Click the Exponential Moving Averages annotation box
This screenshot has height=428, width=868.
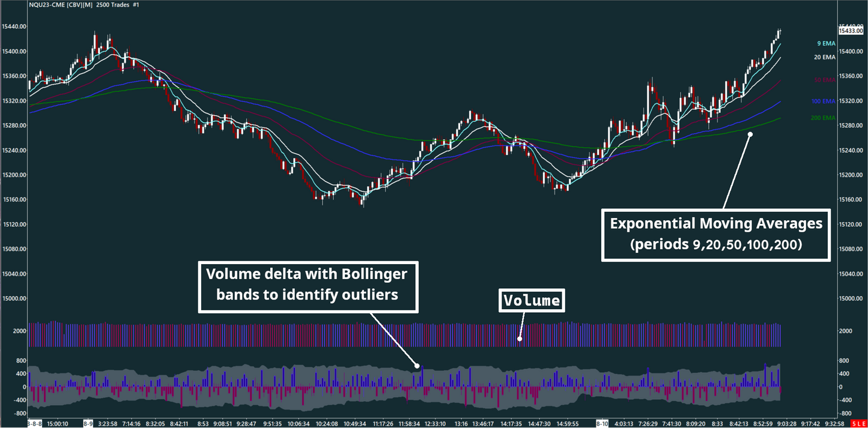715,234
